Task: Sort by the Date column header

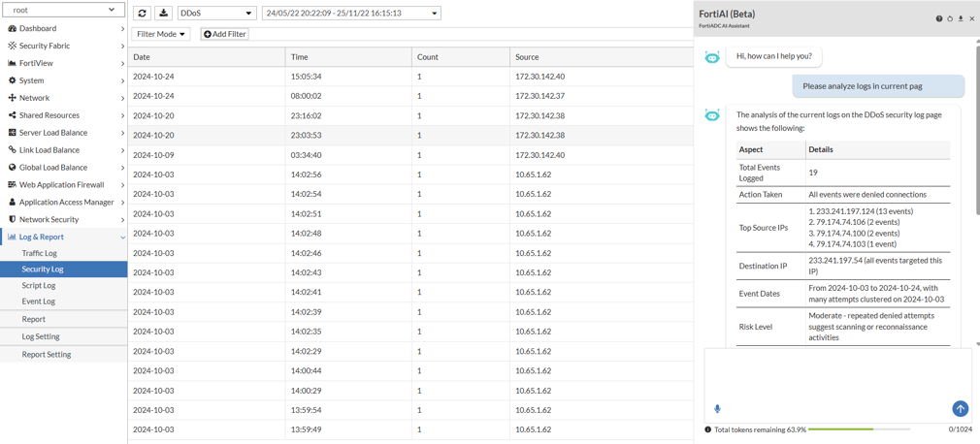Action: (207, 57)
